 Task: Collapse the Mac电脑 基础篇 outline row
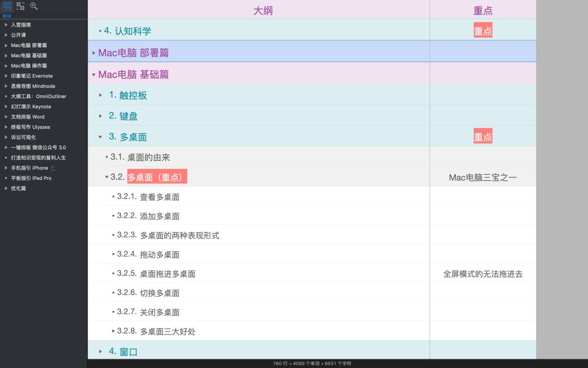click(94, 75)
